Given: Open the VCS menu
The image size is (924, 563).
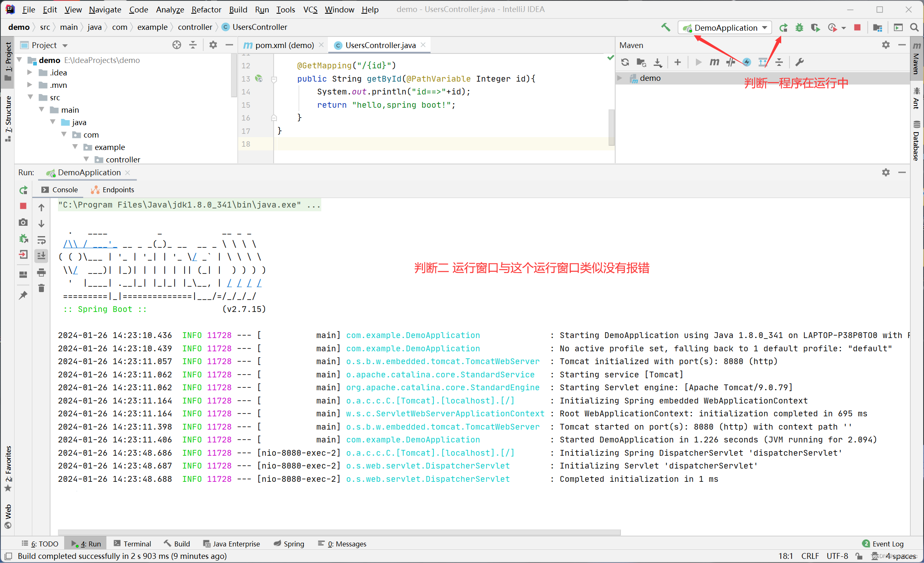Looking at the screenshot, I should 310,9.
